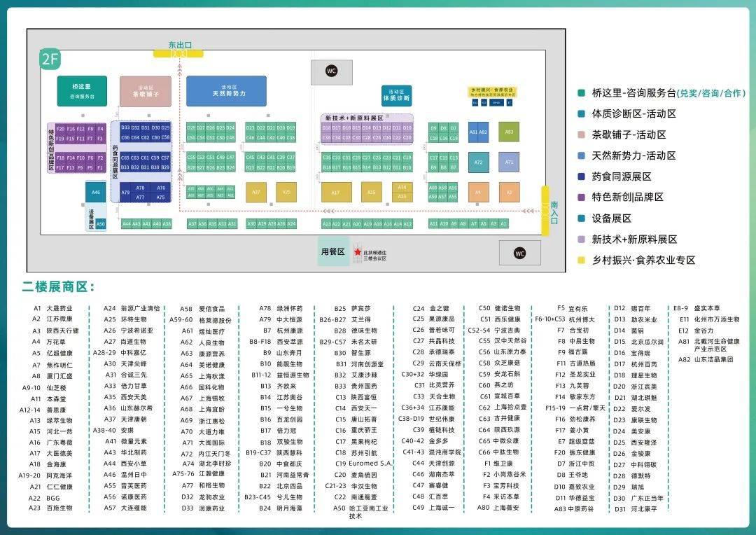The image size is (756, 535).
Task: Click the teal A72 booth
Action: point(479,162)
